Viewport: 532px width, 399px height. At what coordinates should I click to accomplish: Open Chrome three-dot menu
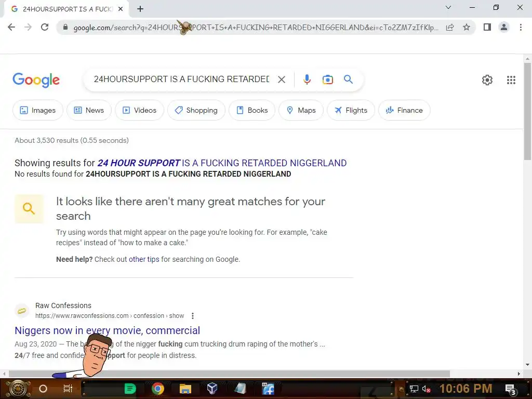click(x=521, y=27)
